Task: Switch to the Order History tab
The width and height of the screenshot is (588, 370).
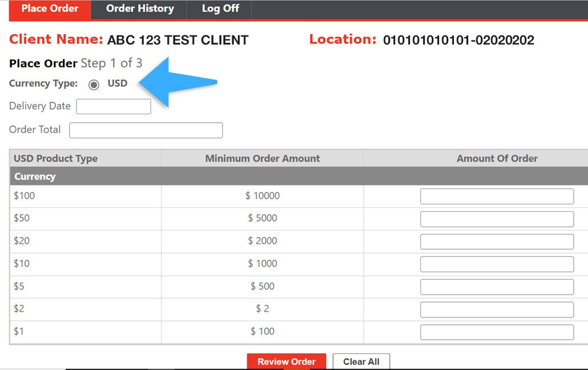Action: (x=139, y=9)
